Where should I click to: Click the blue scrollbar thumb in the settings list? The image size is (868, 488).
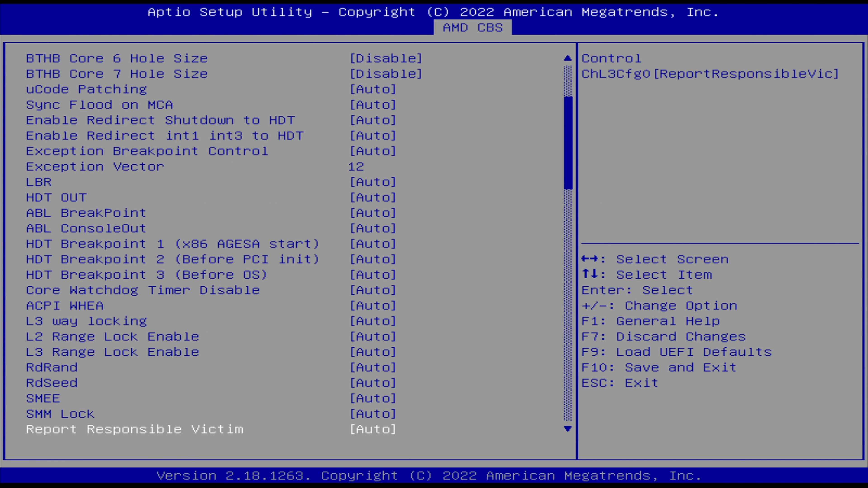click(568, 143)
